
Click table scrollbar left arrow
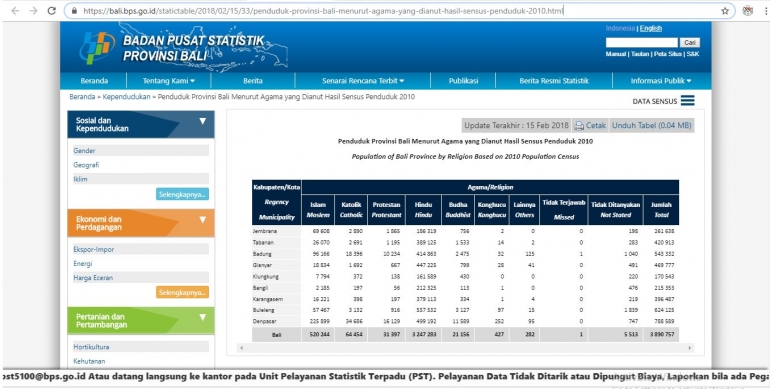[241, 348]
